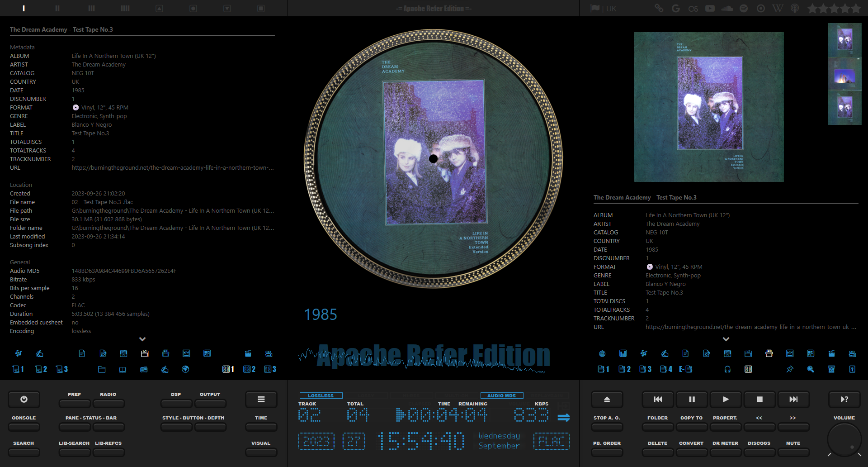Click the country flag icon
This screenshot has height=467, width=868.
pos(595,8)
